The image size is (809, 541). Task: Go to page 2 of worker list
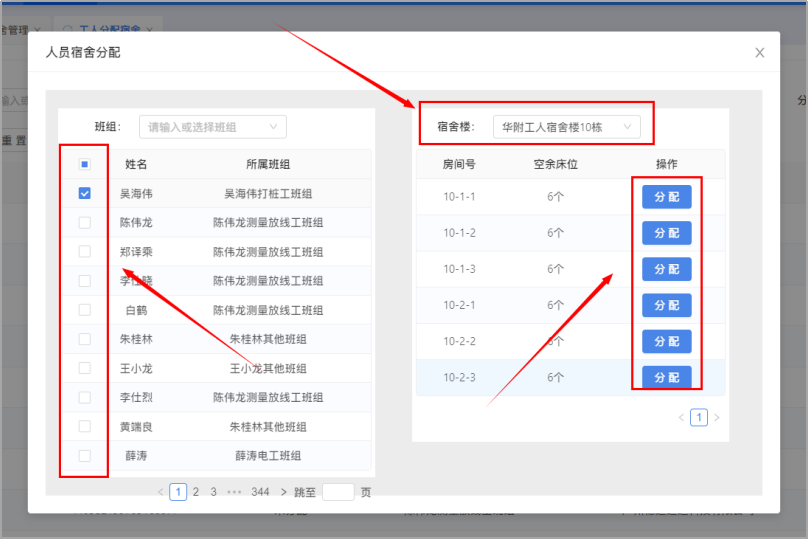(196, 492)
